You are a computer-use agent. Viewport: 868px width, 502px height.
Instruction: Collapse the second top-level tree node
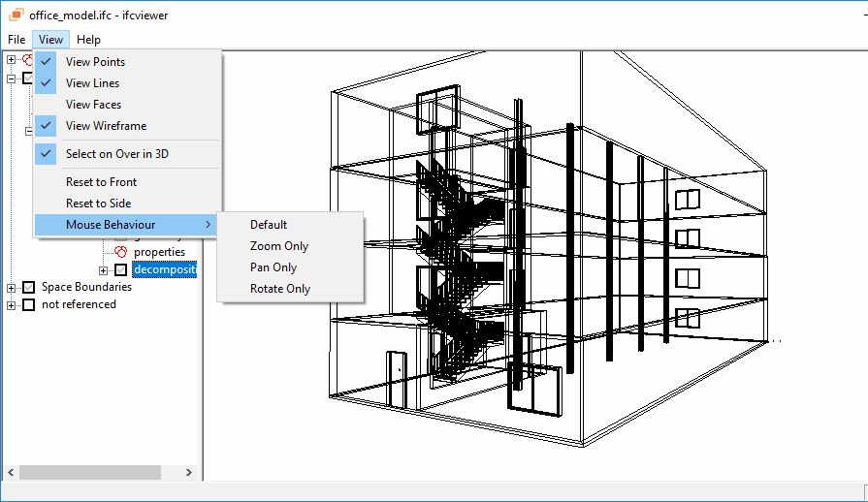tap(11, 78)
